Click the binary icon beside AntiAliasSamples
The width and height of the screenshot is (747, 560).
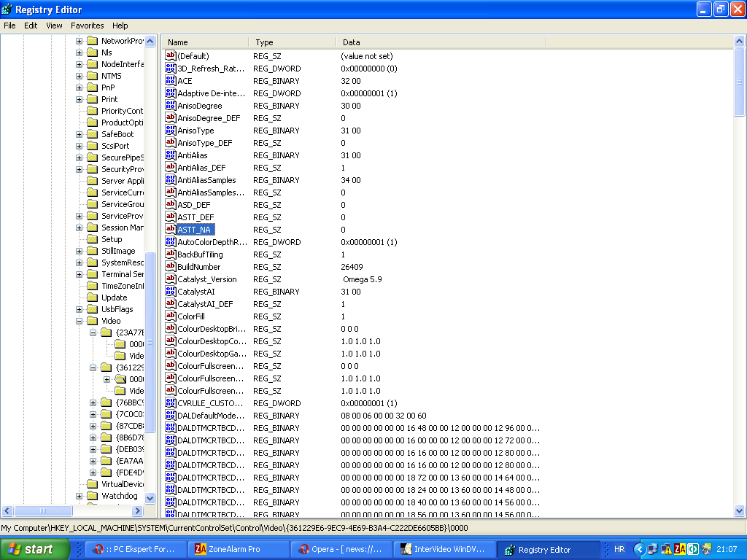coord(171,180)
